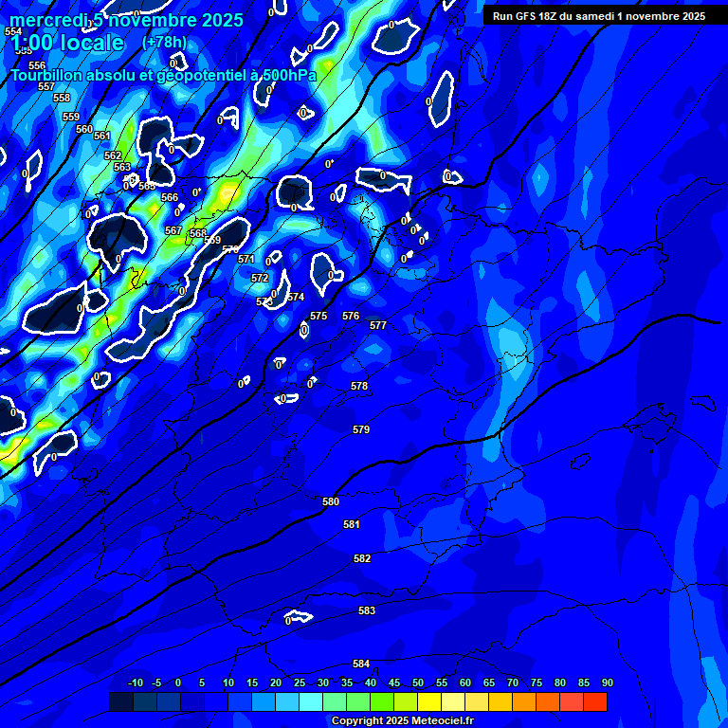Click the Copyright 2025 Meteociel.fr text
728x728 pixels.
[x=402, y=720]
